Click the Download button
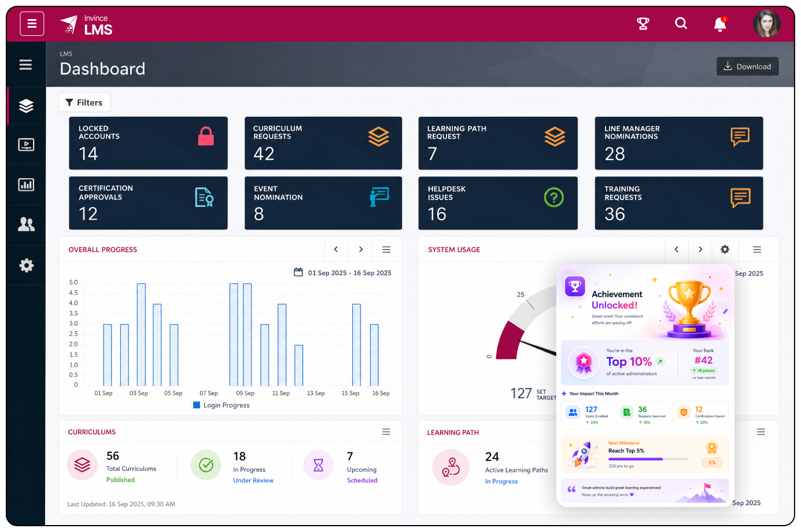 [x=747, y=66]
